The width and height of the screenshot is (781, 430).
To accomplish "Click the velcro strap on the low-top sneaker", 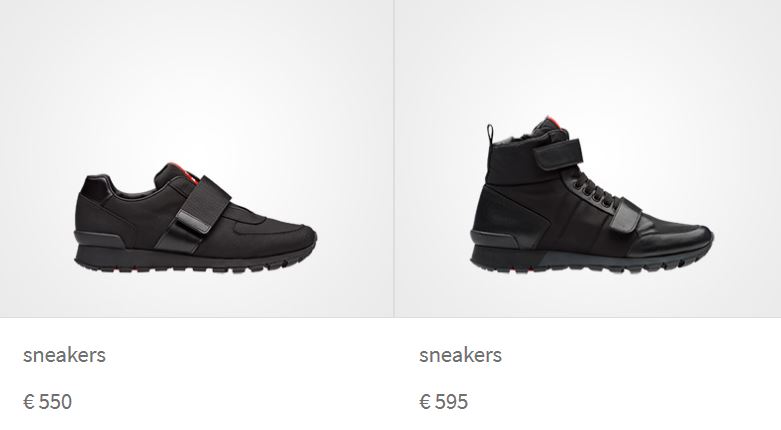I will tap(203, 205).
